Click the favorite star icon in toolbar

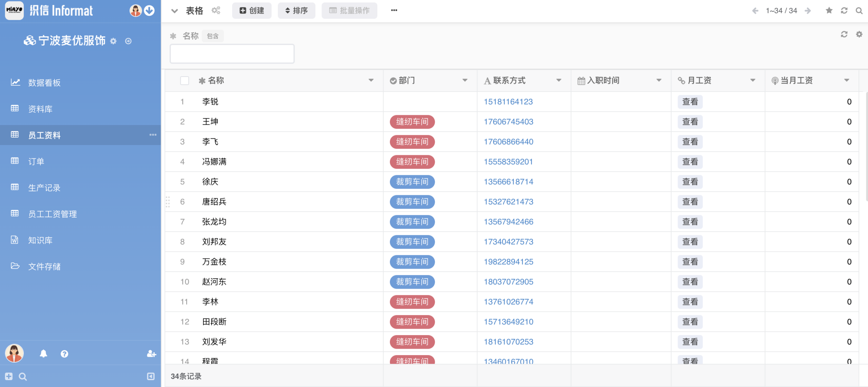click(x=829, y=11)
